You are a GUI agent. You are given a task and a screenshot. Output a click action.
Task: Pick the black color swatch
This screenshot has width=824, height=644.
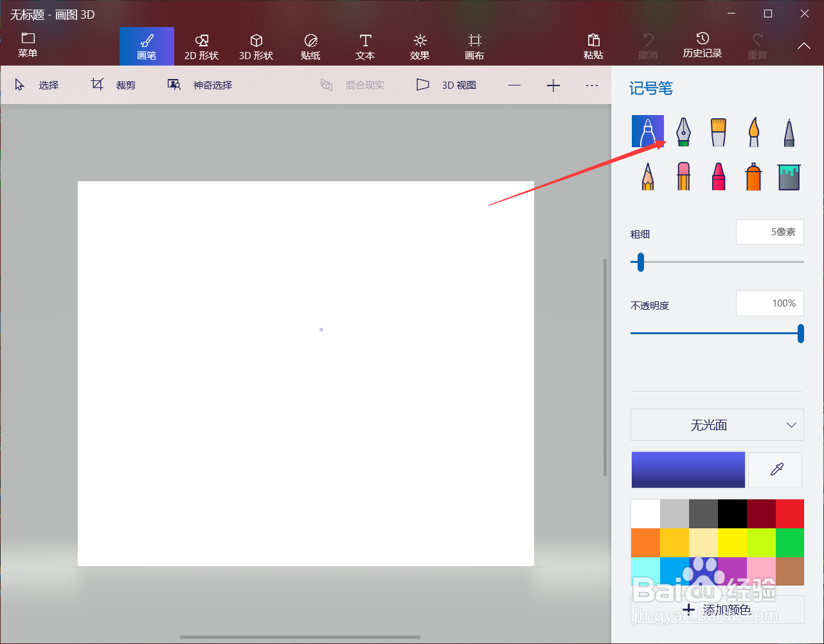click(732, 514)
